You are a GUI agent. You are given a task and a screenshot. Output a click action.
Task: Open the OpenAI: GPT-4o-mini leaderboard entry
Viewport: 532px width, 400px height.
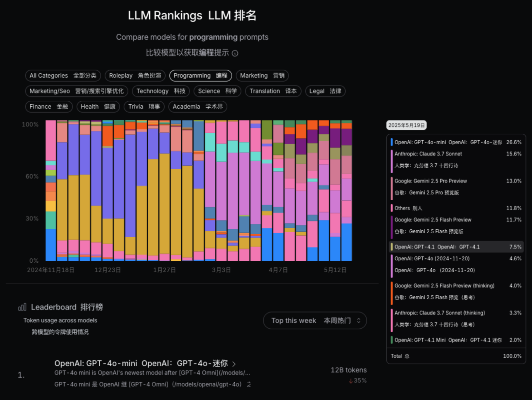click(x=141, y=364)
